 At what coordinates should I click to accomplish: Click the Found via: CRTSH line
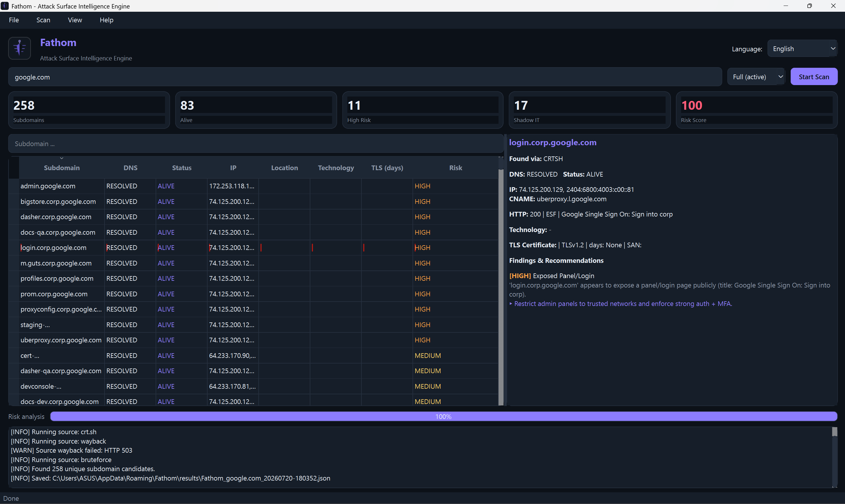536,159
